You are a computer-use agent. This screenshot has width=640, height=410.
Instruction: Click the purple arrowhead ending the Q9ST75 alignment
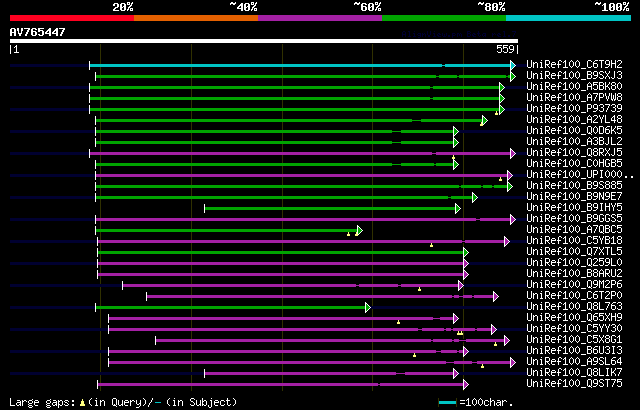466,385
